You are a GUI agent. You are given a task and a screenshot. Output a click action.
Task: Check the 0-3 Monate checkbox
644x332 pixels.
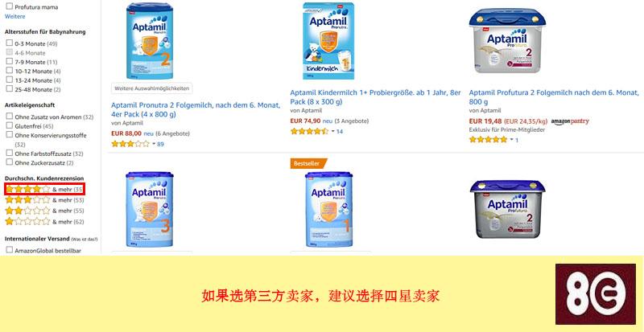click(x=10, y=43)
